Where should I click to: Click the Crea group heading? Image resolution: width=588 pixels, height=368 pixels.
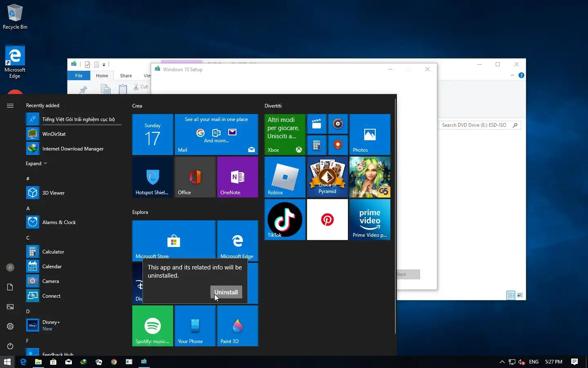pos(137,106)
